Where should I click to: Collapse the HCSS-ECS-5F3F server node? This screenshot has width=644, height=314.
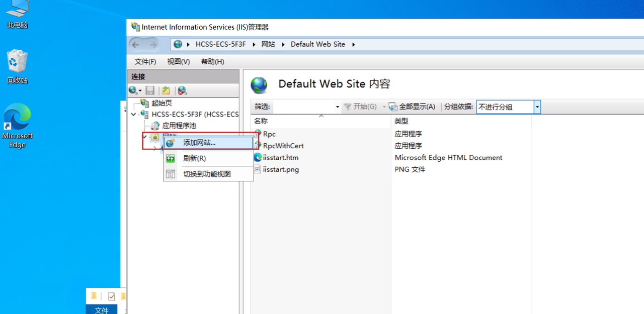pyautogui.click(x=133, y=115)
